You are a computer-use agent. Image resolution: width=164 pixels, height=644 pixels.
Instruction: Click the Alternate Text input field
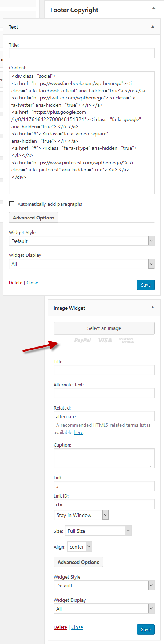pos(104,393)
